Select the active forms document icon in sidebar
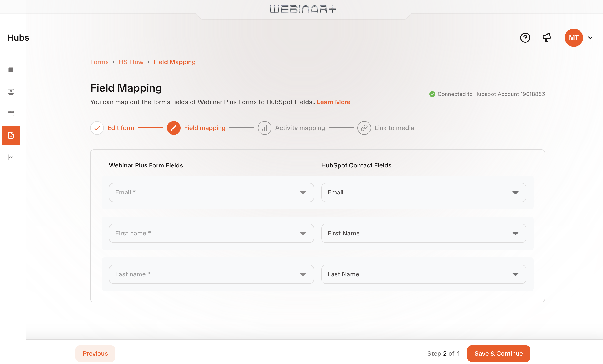The image size is (603, 364). pyautogui.click(x=11, y=135)
